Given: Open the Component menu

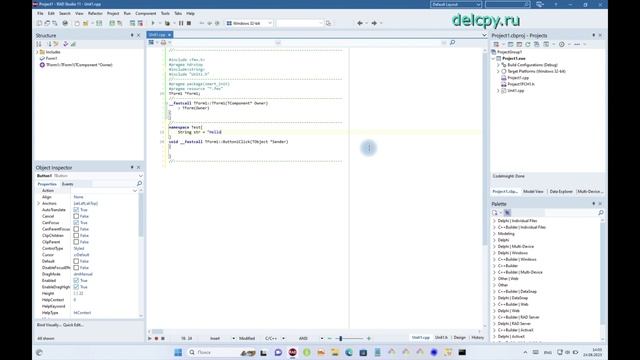Looking at the screenshot, I should click(145, 13).
